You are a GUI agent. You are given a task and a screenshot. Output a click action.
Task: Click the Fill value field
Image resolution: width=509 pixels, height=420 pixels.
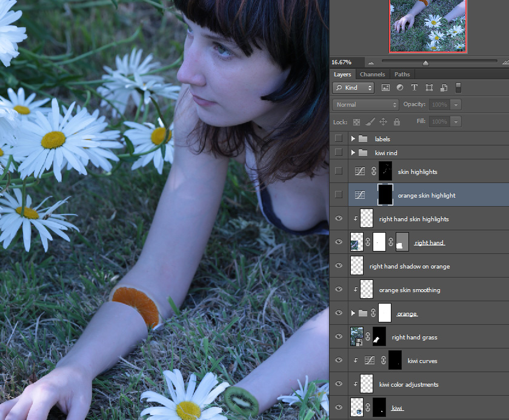(x=440, y=122)
